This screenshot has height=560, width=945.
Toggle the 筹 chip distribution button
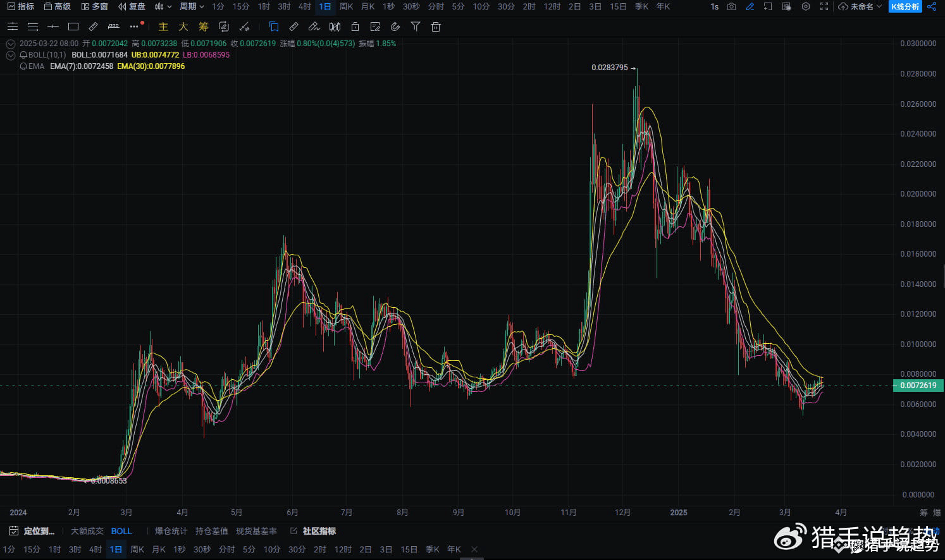point(204,27)
